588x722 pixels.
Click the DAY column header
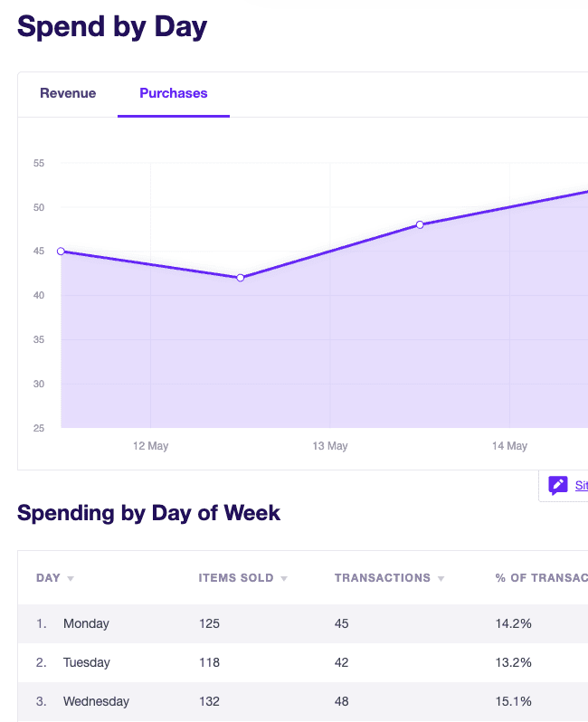tap(48, 578)
